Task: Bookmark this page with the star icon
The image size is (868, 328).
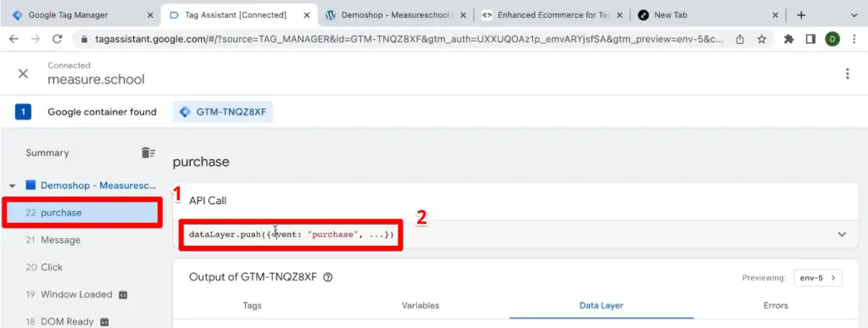Action: [762, 39]
